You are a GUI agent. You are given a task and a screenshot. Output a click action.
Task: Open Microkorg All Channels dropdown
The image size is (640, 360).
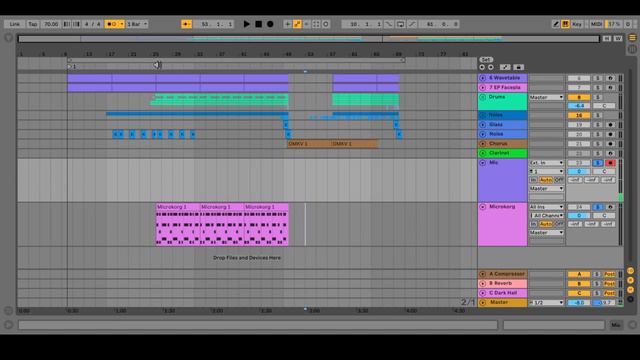[546, 216]
